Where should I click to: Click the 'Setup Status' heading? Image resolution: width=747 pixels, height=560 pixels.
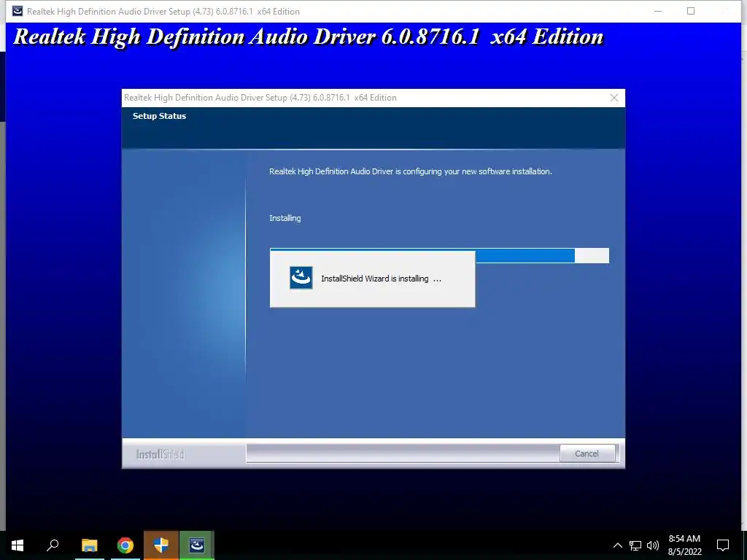(159, 116)
